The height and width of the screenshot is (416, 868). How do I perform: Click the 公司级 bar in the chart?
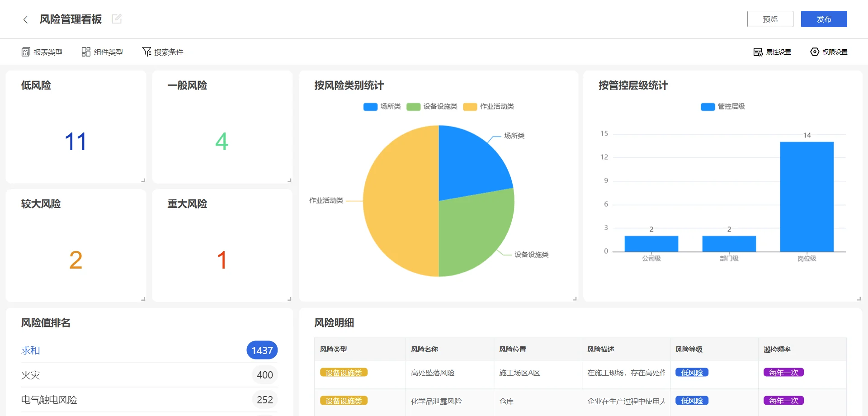[x=651, y=244]
